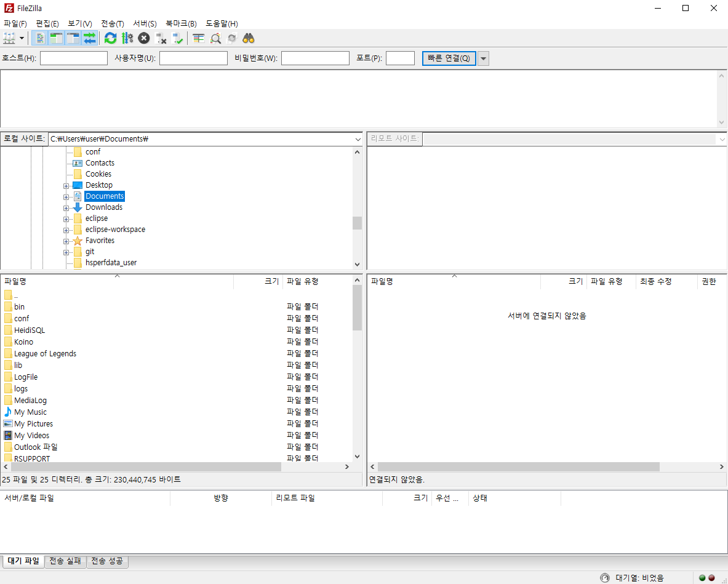Toggle transfer queue display
Viewport: 728px width, 584px height.
[89, 38]
